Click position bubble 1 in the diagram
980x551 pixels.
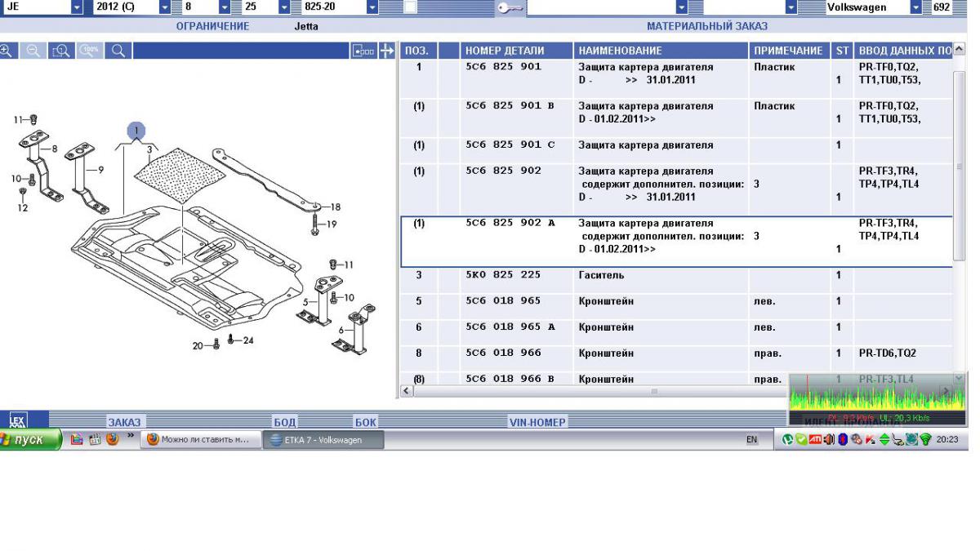pyautogui.click(x=136, y=130)
